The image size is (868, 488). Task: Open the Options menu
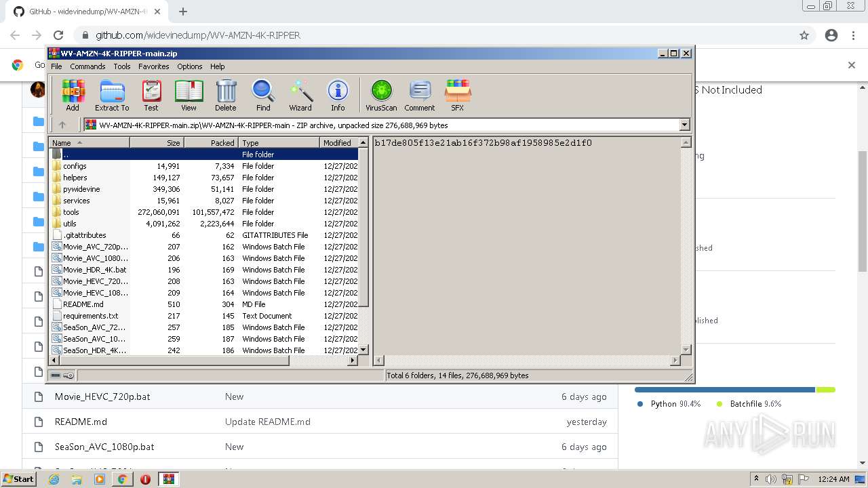tap(190, 66)
